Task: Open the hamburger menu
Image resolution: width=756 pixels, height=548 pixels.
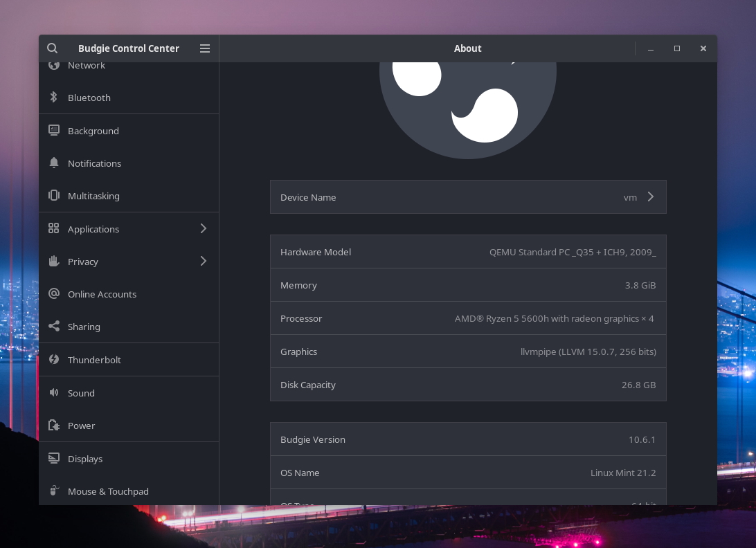Action: (205, 48)
